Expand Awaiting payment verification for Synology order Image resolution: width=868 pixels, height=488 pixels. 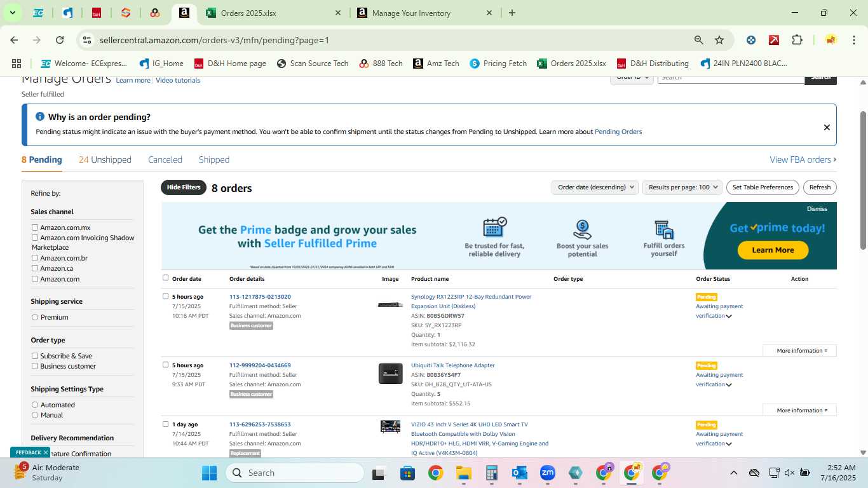pyautogui.click(x=729, y=316)
